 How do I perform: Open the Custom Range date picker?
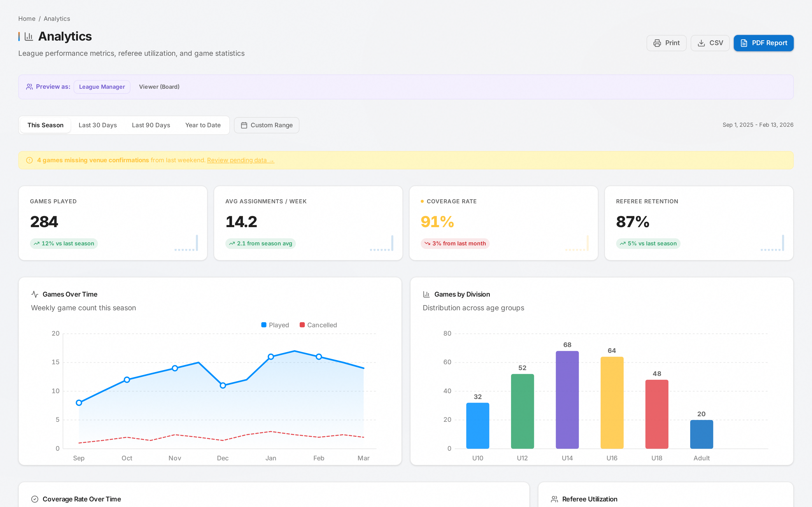click(267, 125)
